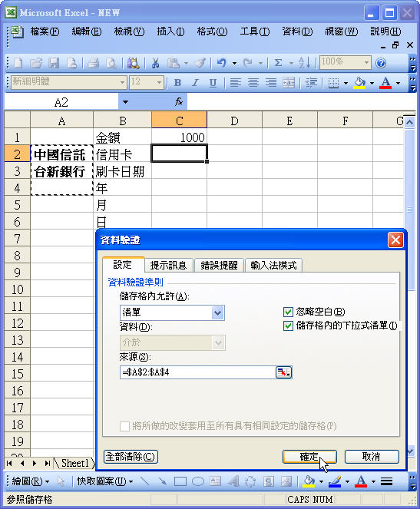Click the 確定 OK button
The height and width of the screenshot is (509, 420).
[309, 457]
